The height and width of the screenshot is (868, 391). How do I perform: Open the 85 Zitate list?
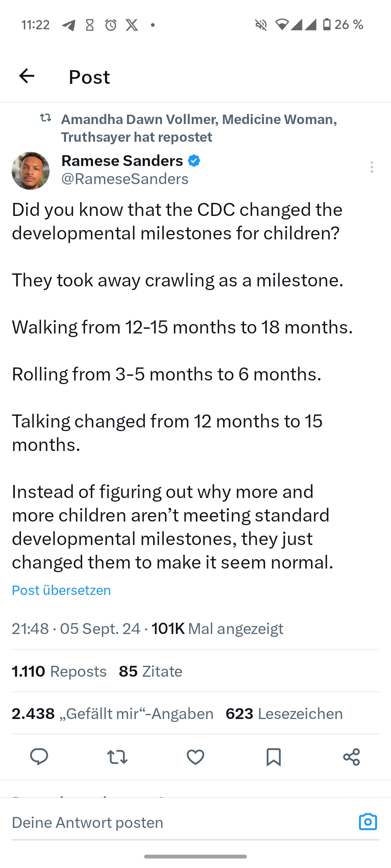coord(150,671)
